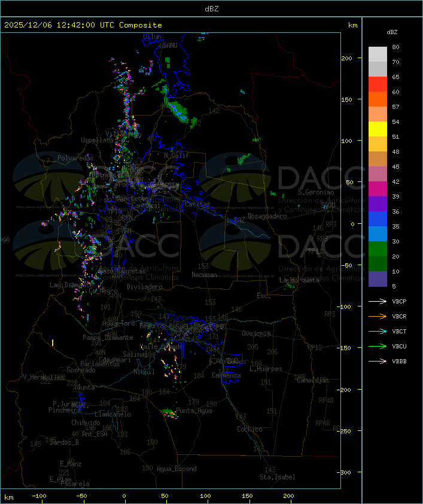Click the L.Huarpes place label
Image resolution: width=423 pixels, height=504 pixels.
pyautogui.click(x=266, y=369)
